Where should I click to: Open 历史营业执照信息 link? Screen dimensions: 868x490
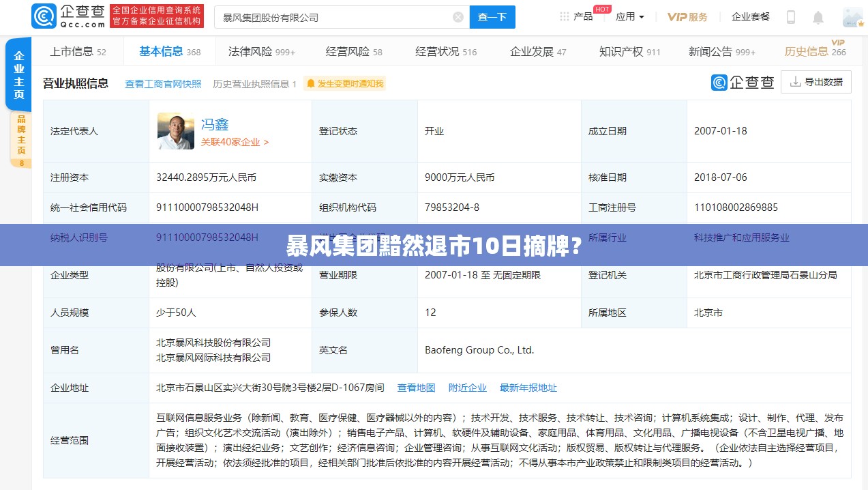coord(254,84)
